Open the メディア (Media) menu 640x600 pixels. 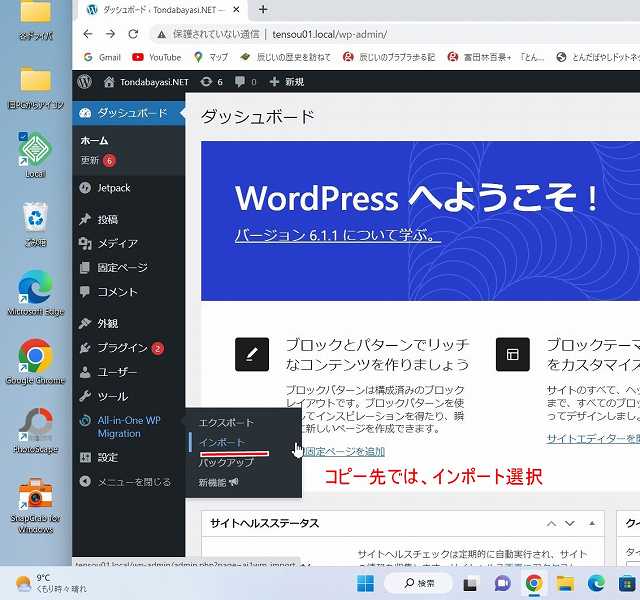(117, 243)
